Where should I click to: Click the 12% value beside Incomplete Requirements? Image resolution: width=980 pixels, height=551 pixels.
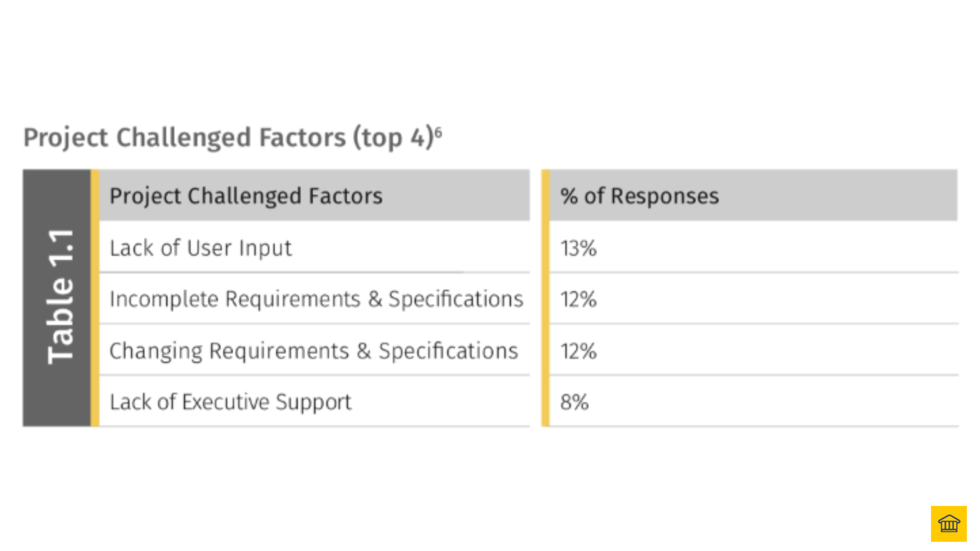pos(578,300)
